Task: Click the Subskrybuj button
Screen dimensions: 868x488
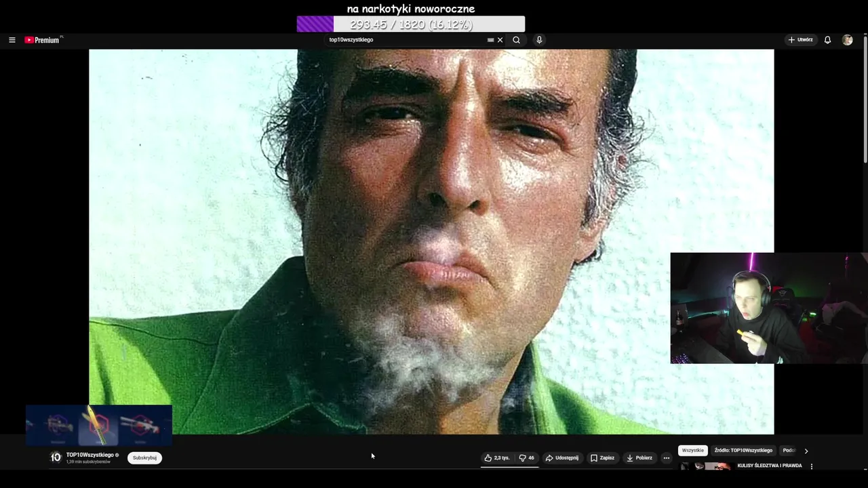Action: (x=144, y=457)
